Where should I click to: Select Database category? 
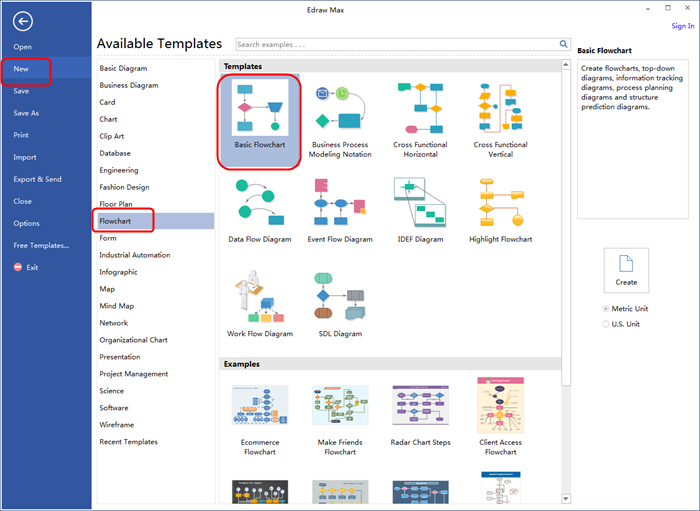[x=115, y=153]
